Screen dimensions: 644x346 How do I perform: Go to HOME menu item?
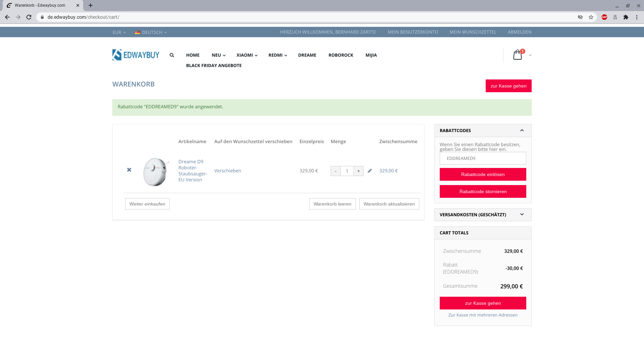coord(193,55)
